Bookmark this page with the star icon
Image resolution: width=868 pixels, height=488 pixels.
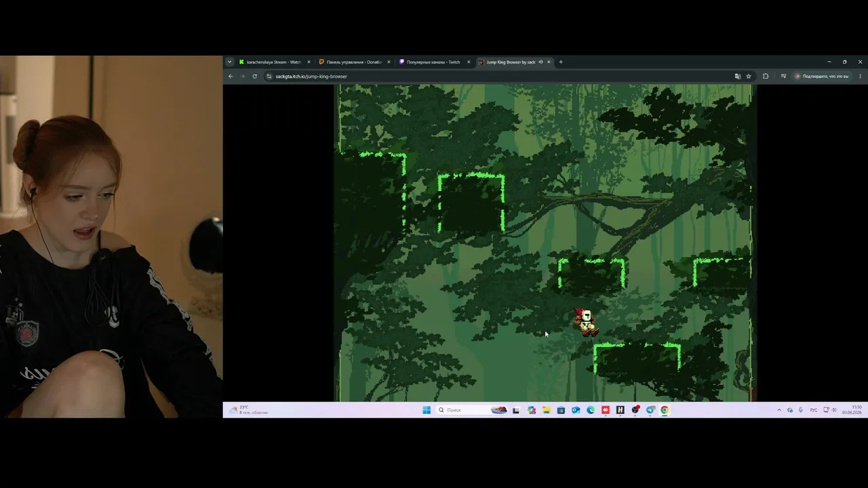click(x=749, y=76)
